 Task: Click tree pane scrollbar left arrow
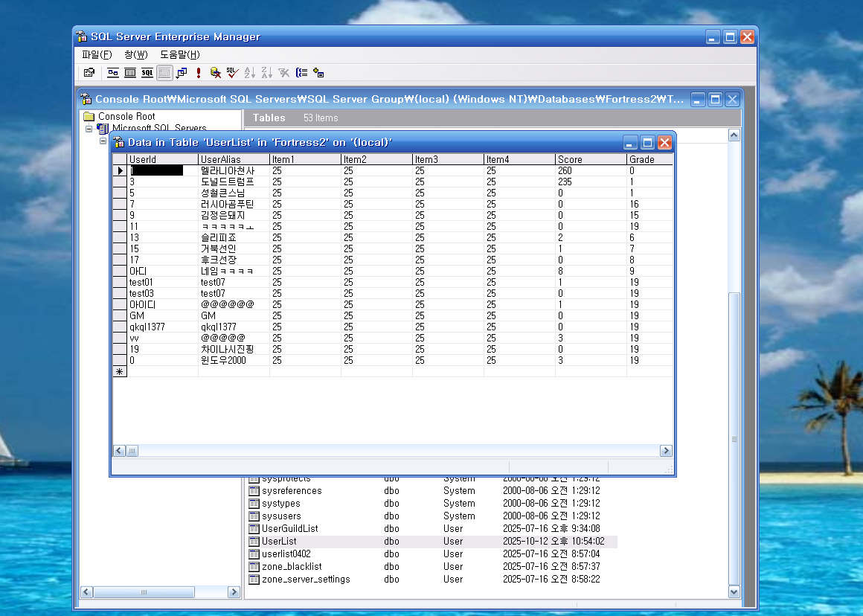click(86, 592)
